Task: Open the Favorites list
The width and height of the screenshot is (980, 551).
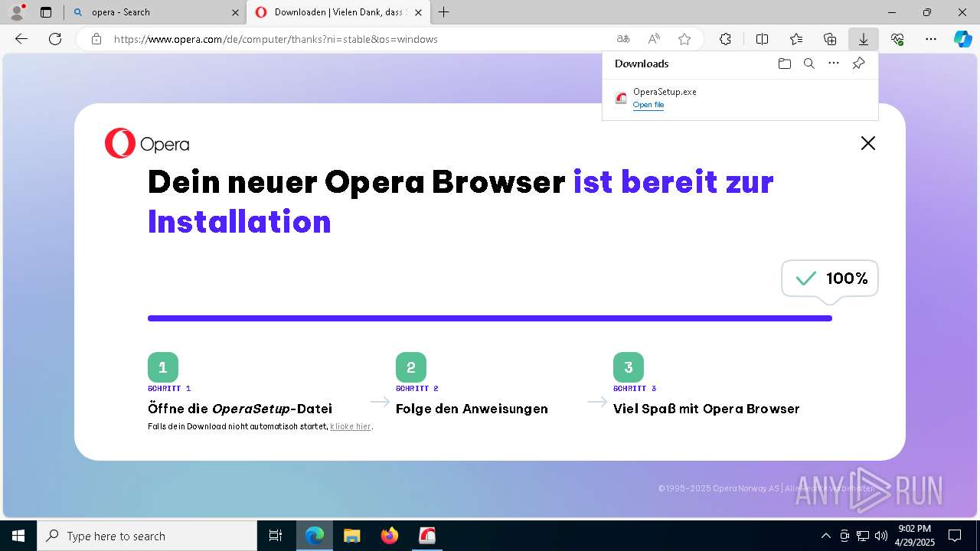Action: (796, 39)
